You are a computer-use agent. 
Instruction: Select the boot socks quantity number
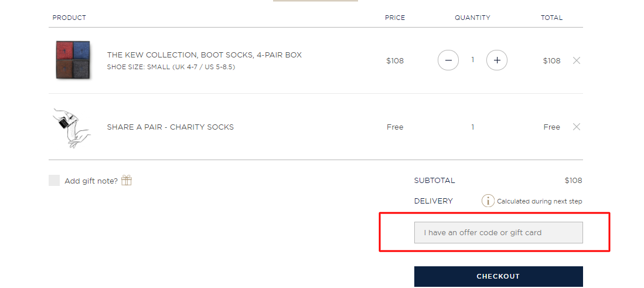click(x=473, y=60)
